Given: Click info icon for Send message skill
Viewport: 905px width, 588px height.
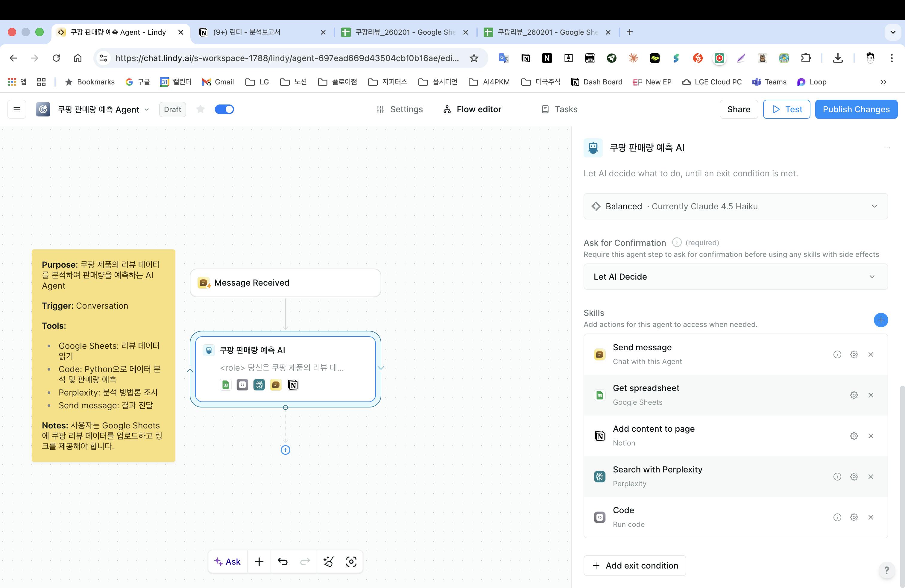Looking at the screenshot, I should tap(837, 354).
